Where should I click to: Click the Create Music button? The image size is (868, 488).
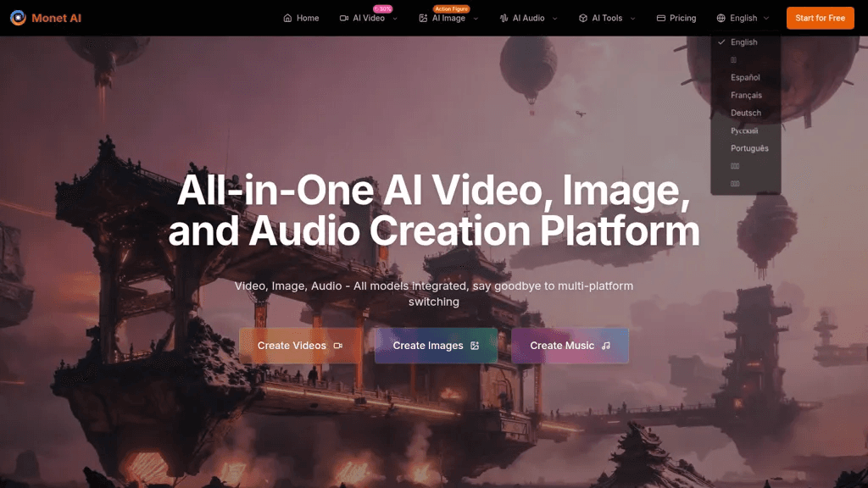click(x=570, y=346)
